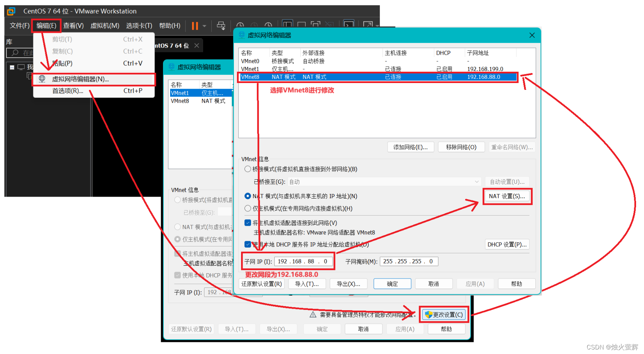This screenshot has height=354, width=644.
Task: Click the DHCP Settings button
Action: pos(507,245)
